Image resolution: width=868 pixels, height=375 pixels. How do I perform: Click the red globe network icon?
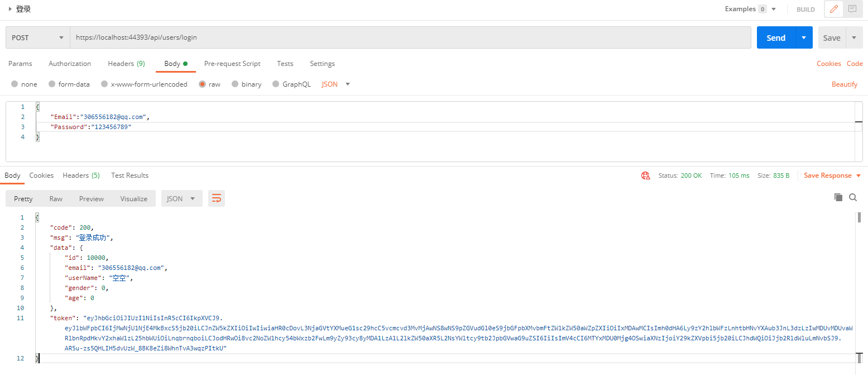click(646, 175)
